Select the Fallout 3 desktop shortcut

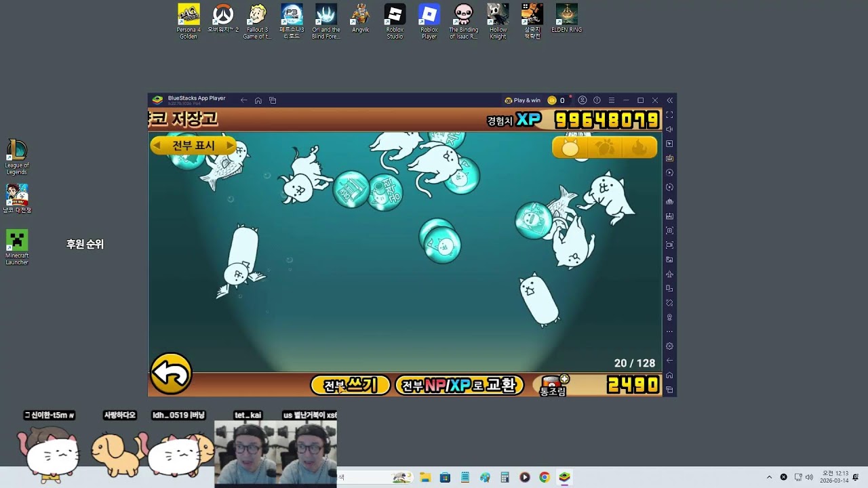(257, 21)
